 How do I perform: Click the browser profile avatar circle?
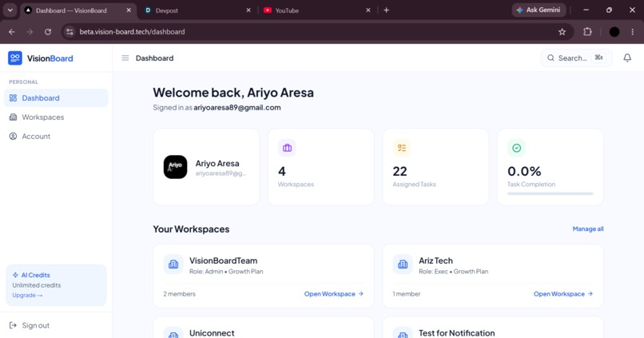click(x=614, y=32)
